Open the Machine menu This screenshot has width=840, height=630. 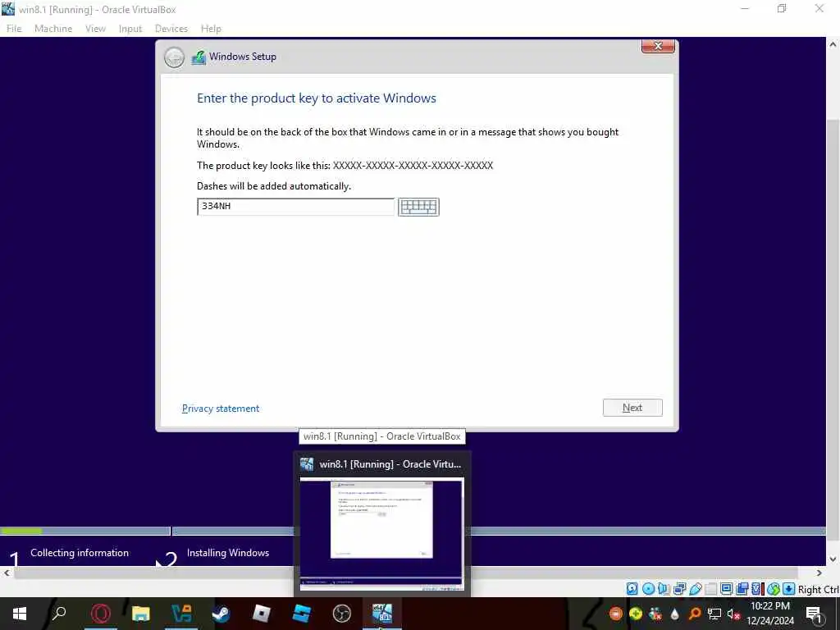coord(53,29)
